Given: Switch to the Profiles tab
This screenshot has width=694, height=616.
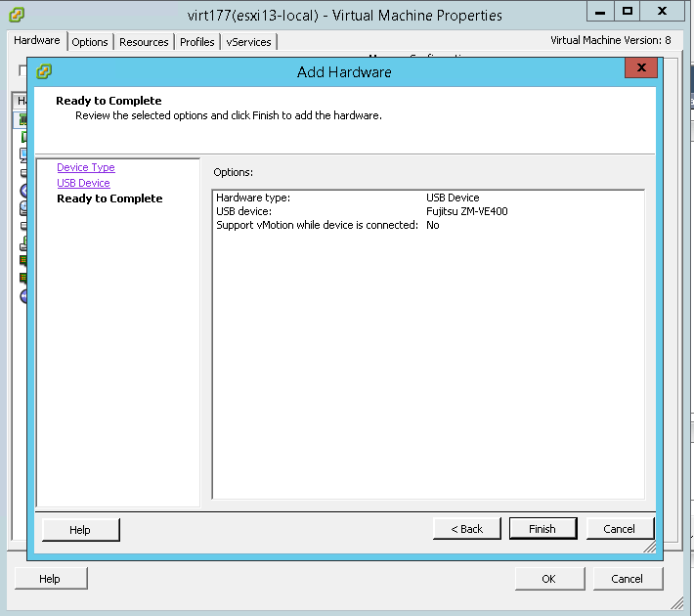Looking at the screenshot, I should click(x=196, y=42).
